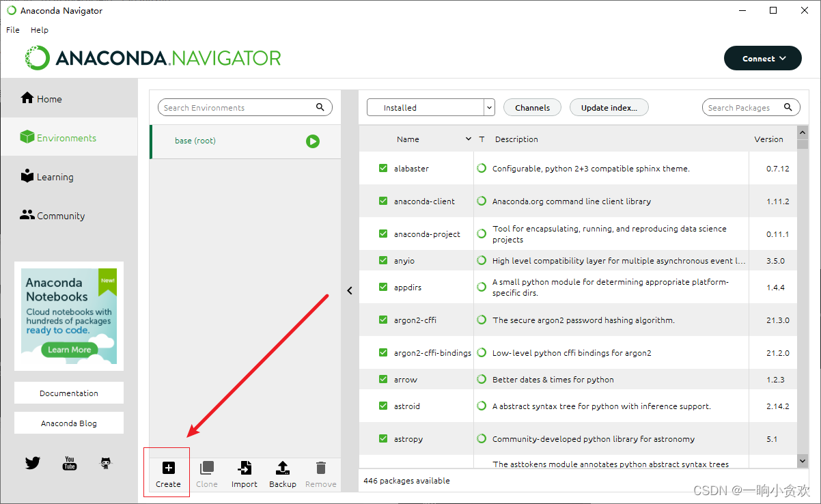This screenshot has height=504, width=821.
Task: Uncheck the anyio package checkbox
Action: [x=383, y=260]
